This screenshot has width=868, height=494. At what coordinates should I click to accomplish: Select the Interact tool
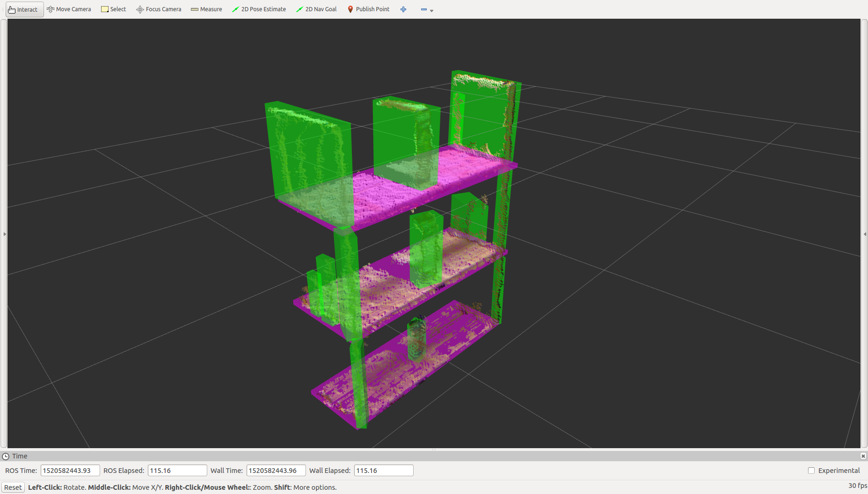tap(23, 9)
